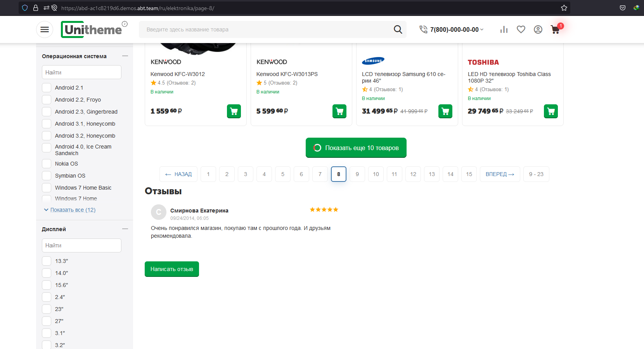Open the phone number dropdown
Screen dimensions: 644x349
pos(482,29)
